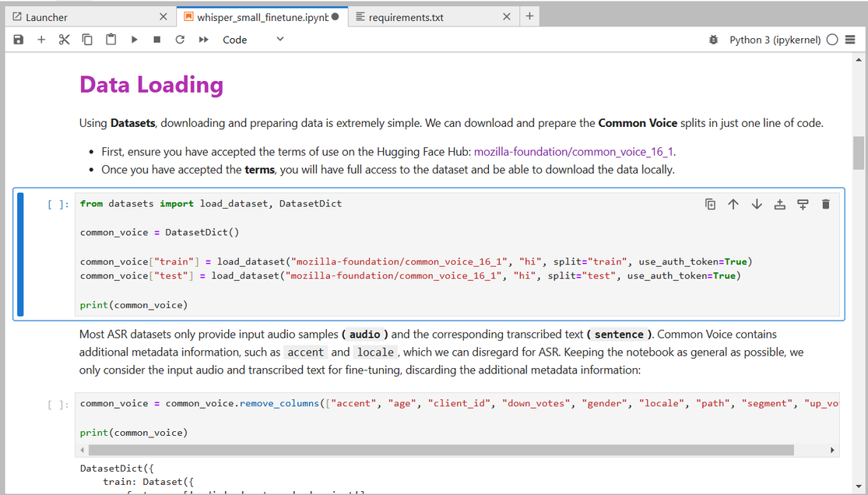Click the DatasetDict({ output text
Viewport: 868px width, 495px height.
(117, 469)
